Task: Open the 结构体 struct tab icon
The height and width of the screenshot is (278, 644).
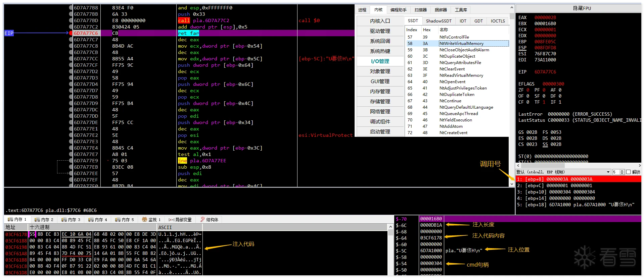Action: pyautogui.click(x=202, y=220)
